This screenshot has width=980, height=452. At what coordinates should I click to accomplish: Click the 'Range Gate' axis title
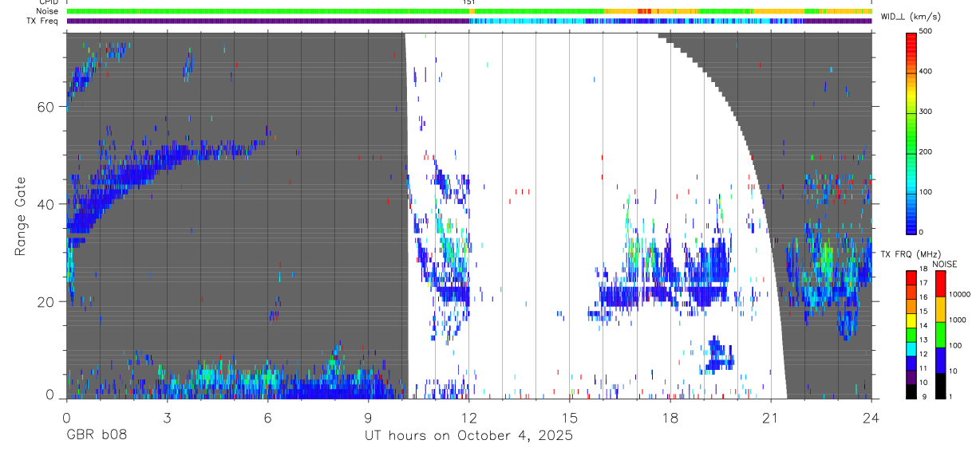click(x=21, y=216)
